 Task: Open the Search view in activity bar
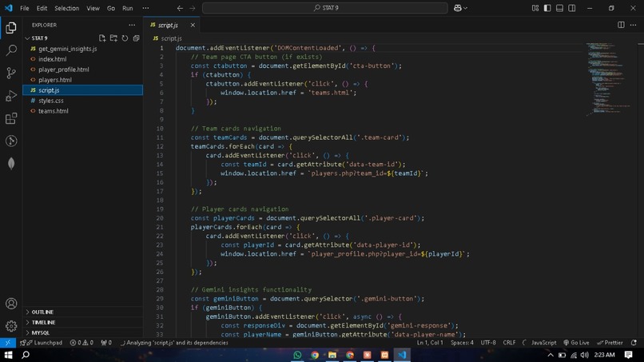tap(11, 50)
